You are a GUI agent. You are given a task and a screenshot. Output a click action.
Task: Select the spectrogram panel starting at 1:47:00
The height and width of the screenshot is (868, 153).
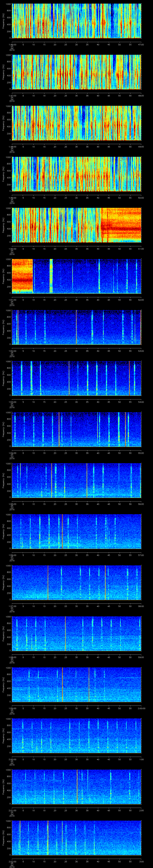pyautogui.click(x=77, y=72)
